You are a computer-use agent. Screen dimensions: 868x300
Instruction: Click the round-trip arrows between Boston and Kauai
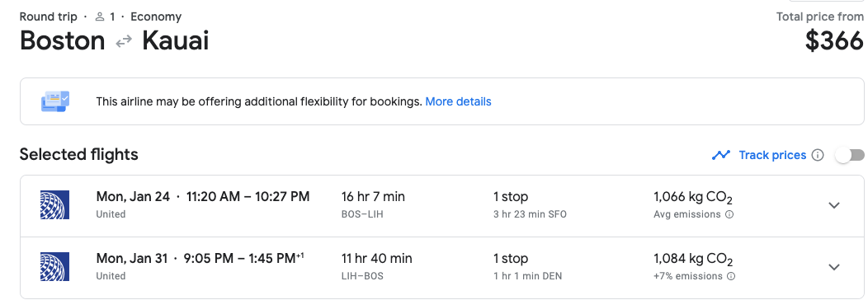point(124,41)
